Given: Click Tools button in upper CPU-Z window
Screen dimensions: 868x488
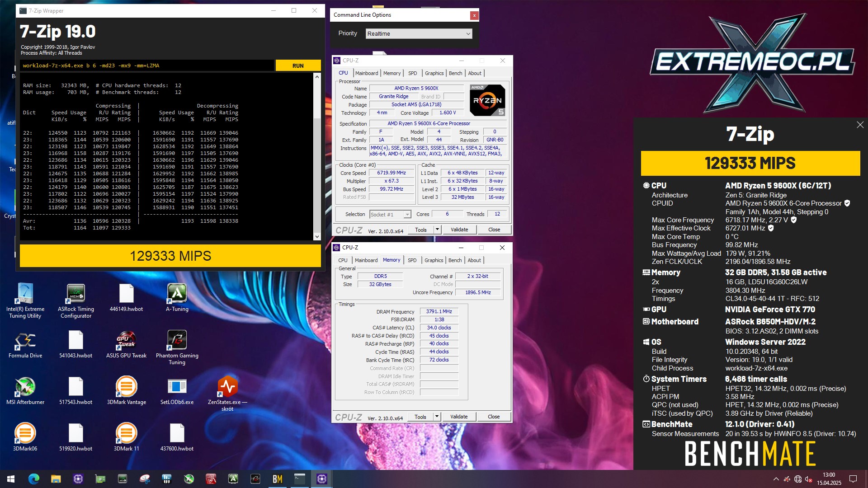Looking at the screenshot, I should click(x=421, y=230).
